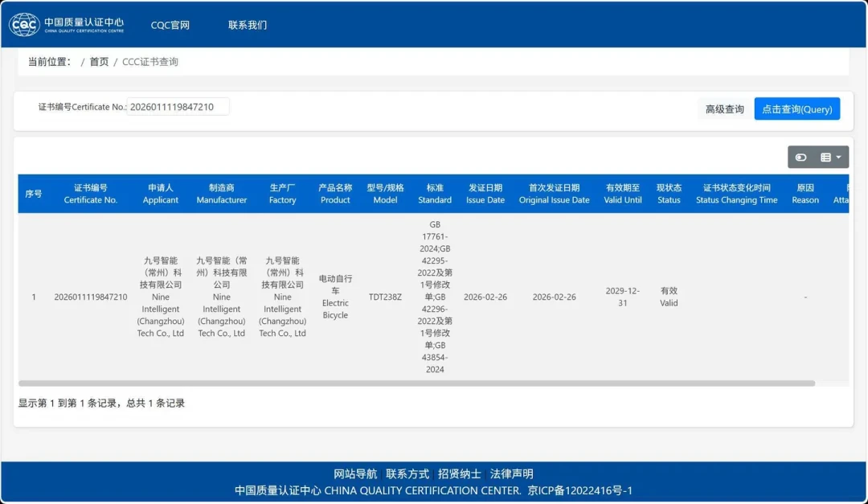This screenshot has width=868, height=504.
Task: Click 京ICP备12022416号-1 footer link
Action: pyautogui.click(x=579, y=490)
